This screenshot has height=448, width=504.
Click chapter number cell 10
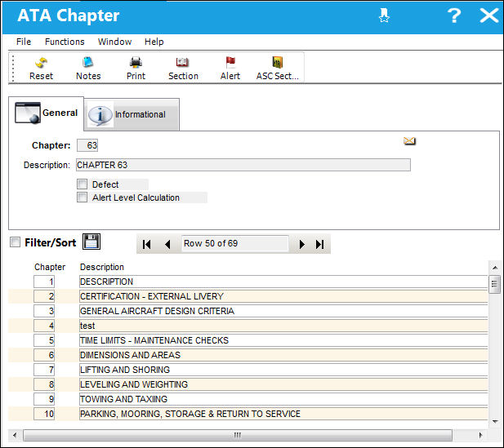pyautogui.click(x=44, y=414)
